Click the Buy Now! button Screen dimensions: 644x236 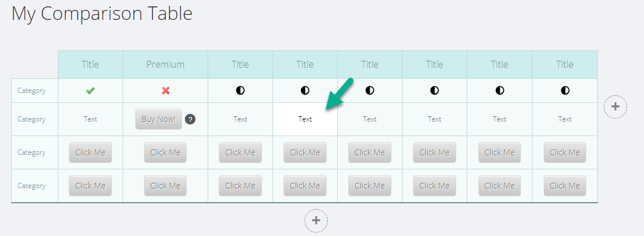click(159, 119)
